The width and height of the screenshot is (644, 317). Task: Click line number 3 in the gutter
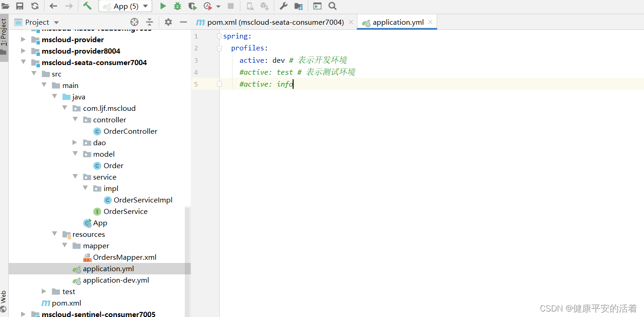pos(196,60)
